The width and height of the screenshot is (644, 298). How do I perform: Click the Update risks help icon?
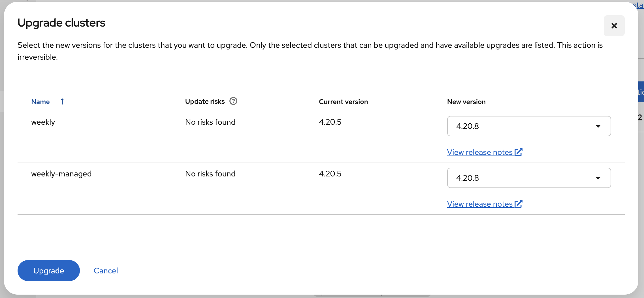point(233,101)
